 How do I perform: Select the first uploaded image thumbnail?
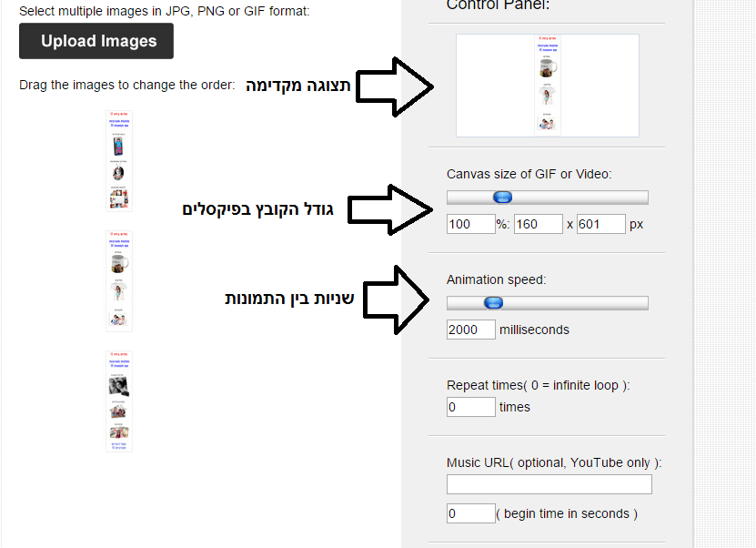coord(119,160)
